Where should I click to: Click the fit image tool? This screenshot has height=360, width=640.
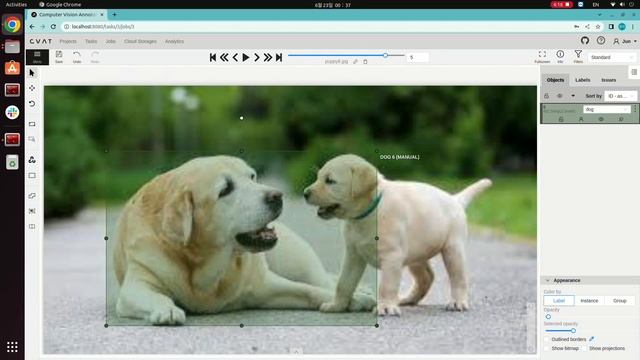pos(32,124)
